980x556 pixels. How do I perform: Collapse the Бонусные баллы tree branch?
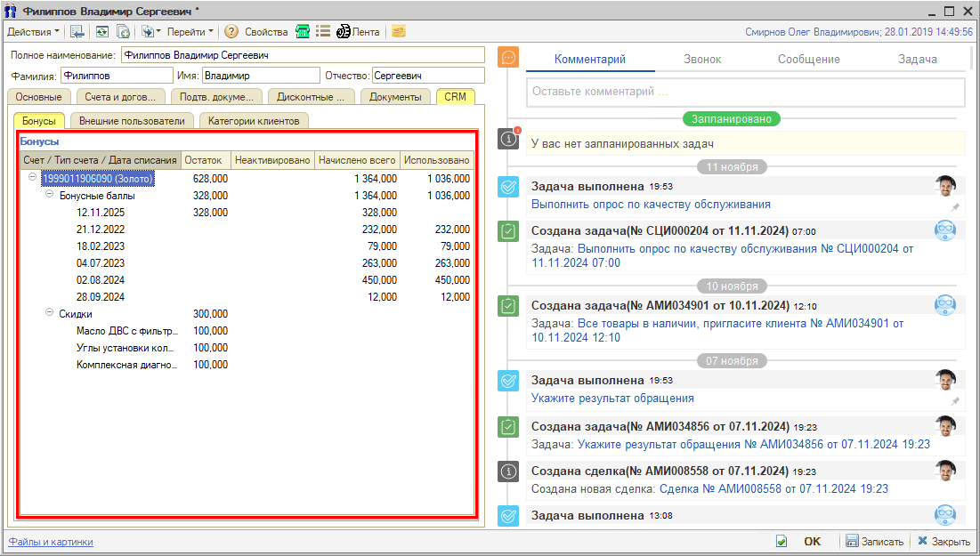coord(50,195)
